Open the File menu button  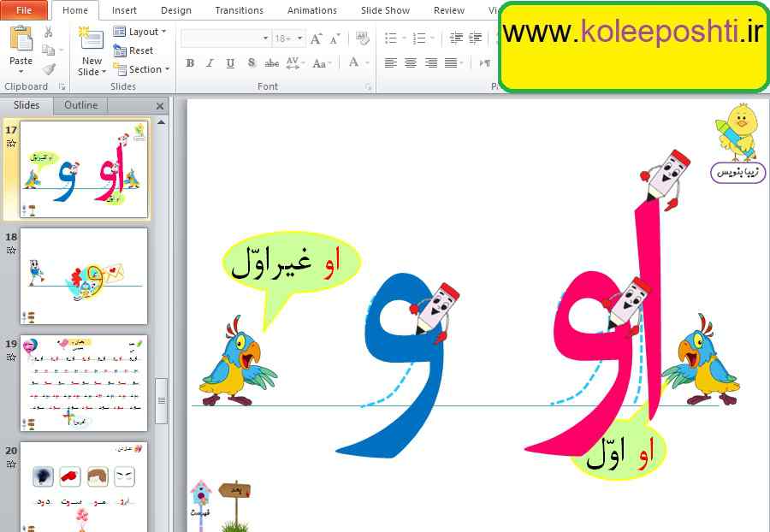coord(24,10)
